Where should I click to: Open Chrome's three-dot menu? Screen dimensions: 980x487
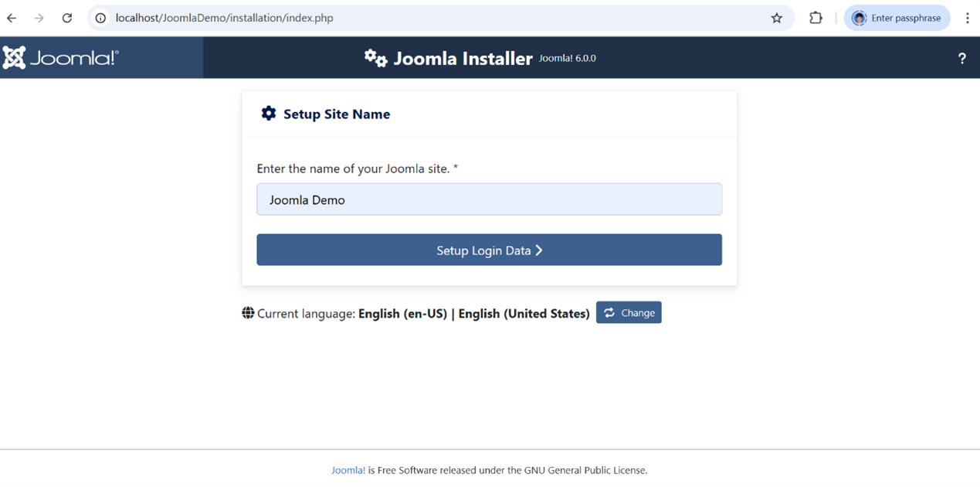coord(967,18)
